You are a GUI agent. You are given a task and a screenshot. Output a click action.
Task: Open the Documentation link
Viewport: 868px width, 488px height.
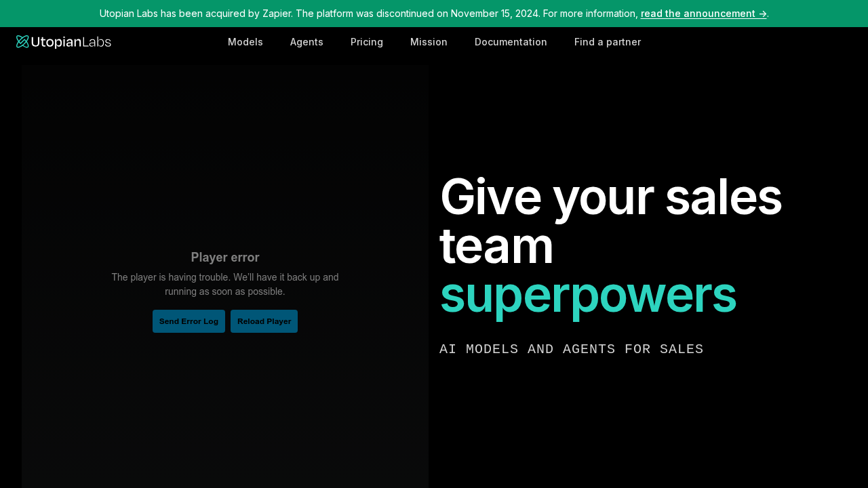(511, 42)
